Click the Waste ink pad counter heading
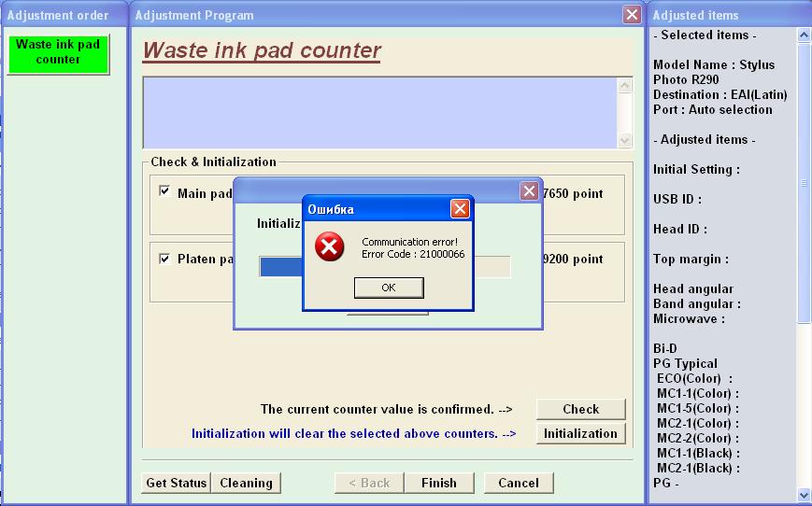 click(x=262, y=50)
